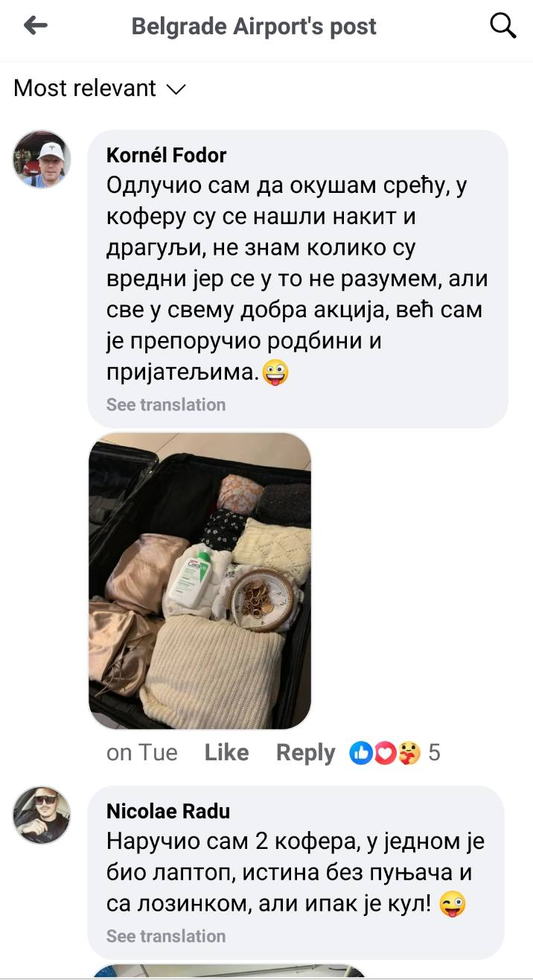Open the suitcase photo attachment
The height and width of the screenshot is (980, 533).
tap(200, 581)
